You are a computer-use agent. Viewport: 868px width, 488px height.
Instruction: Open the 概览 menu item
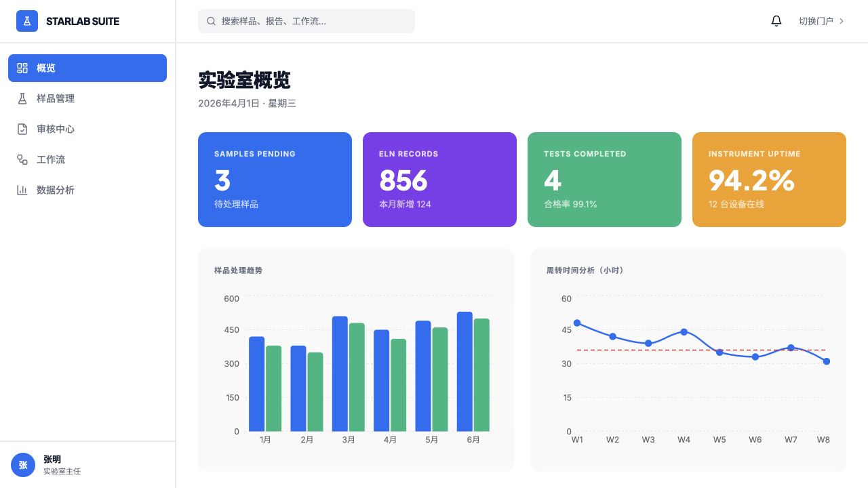87,68
